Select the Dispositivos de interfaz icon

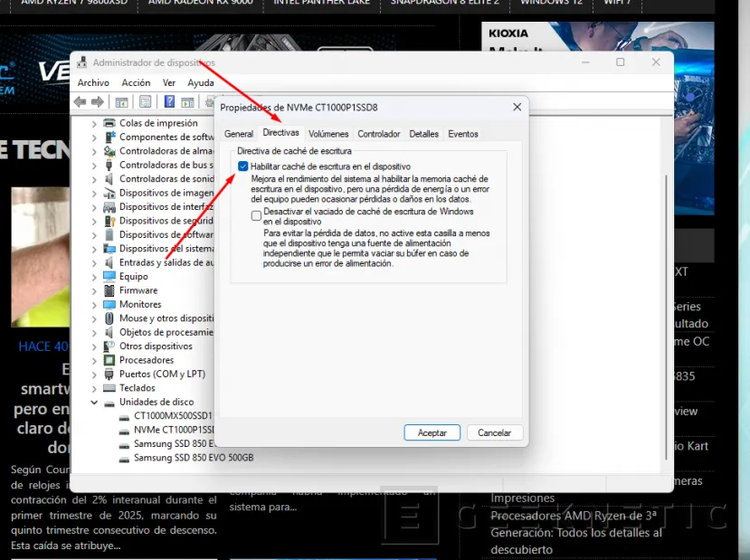coord(109,206)
